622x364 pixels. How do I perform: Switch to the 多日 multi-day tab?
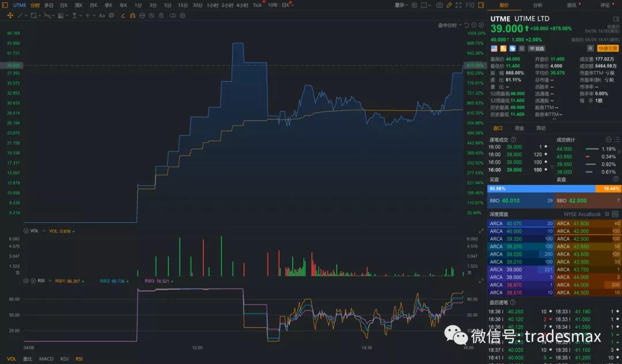[x=49, y=5]
